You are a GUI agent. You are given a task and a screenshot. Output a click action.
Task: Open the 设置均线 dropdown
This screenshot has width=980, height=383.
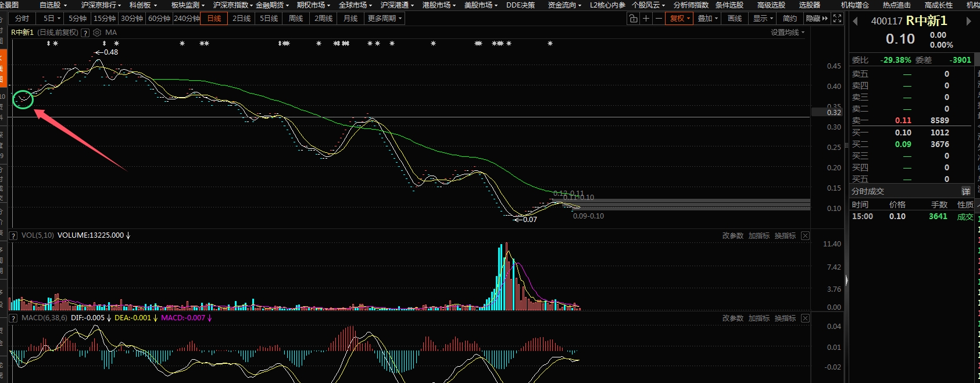click(x=788, y=33)
